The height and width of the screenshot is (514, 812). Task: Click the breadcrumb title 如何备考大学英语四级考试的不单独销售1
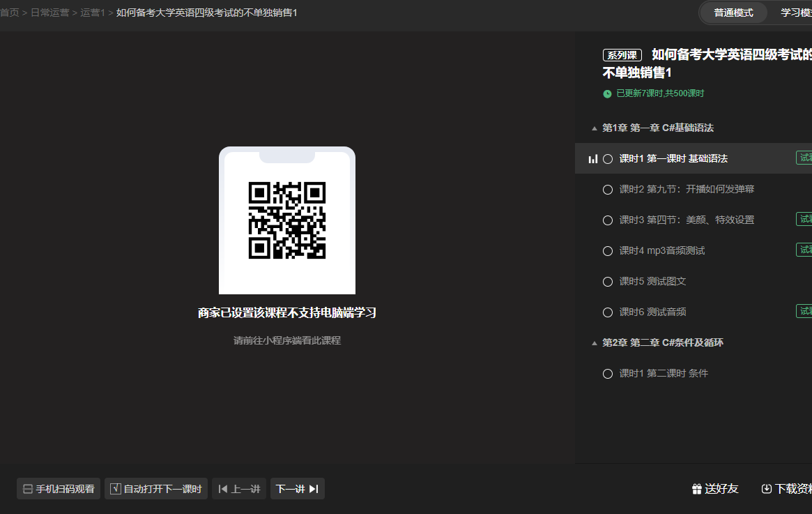(x=206, y=13)
